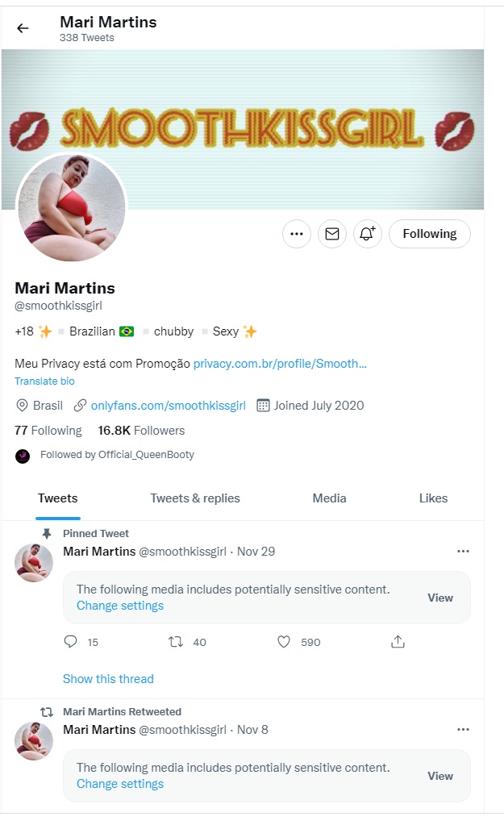Viewport: 504px width, 825px height.
Task: Click Translate bio link
Action: click(44, 381)
